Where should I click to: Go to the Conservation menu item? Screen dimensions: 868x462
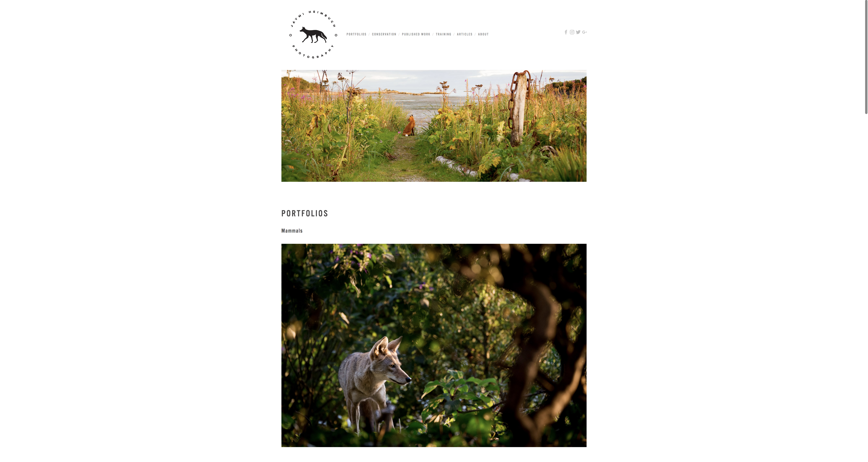click(x=384, y=34)
